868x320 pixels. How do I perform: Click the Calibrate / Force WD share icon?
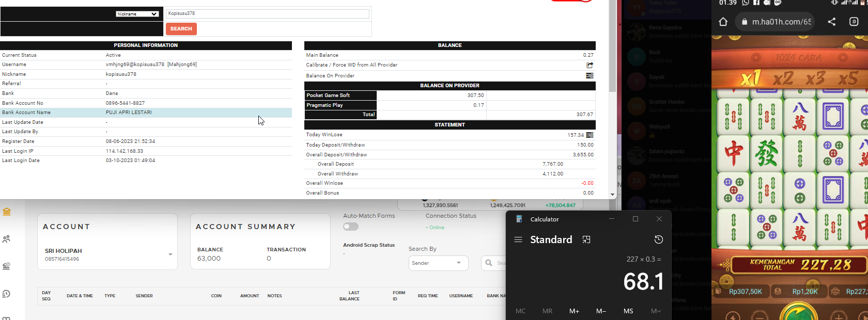click(590, 65)
